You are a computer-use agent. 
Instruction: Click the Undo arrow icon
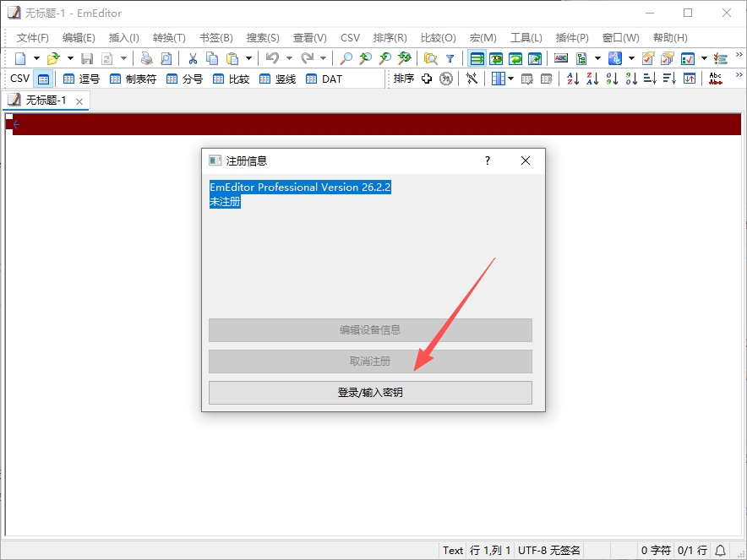coord(272,58)
